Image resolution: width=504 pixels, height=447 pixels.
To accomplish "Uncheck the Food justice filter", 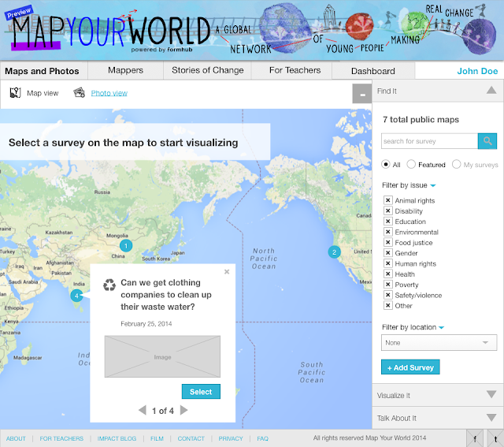I will (x=388, y=242).
